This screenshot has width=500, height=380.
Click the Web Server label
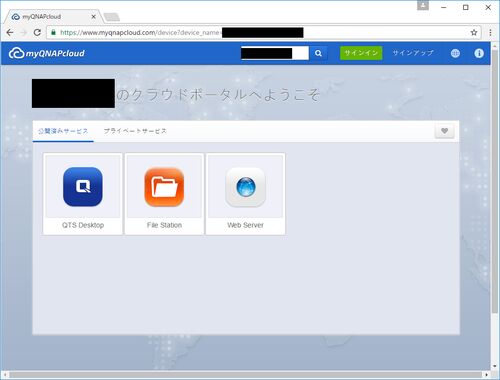pyautogui.click(x=245, y=225)
